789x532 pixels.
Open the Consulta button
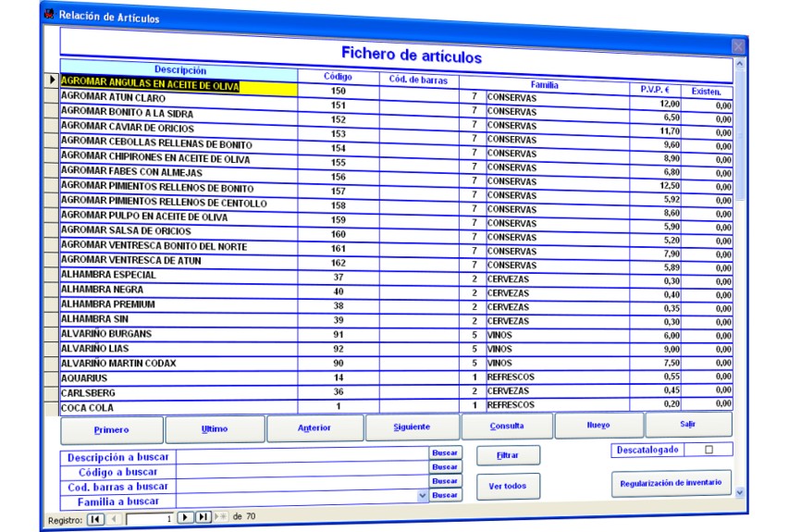(x=507, y=426)
